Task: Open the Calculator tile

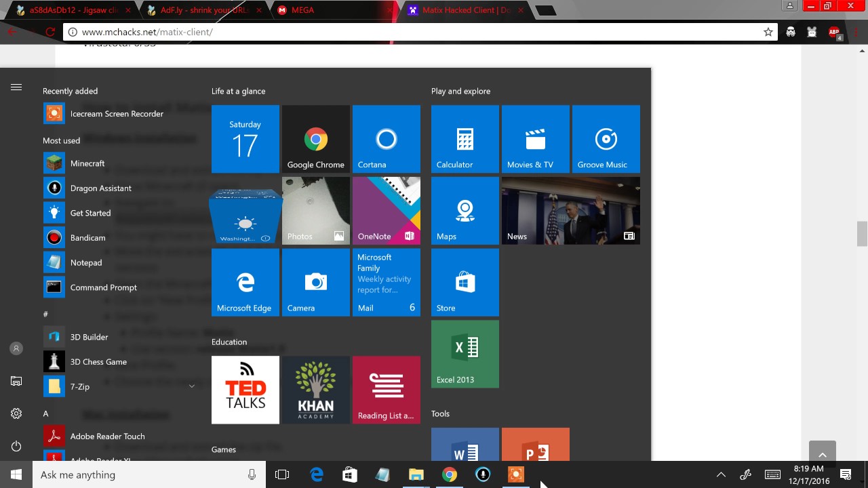Action: point(465,139)
